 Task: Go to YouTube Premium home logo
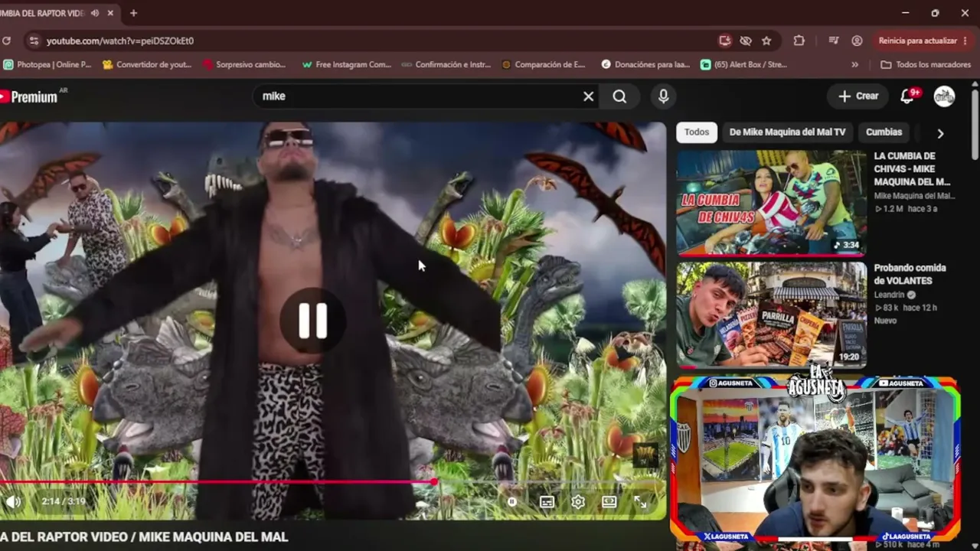(x=29, y=96)
